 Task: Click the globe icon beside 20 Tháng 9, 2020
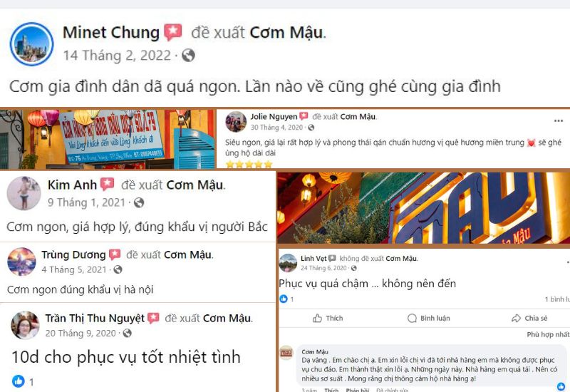(x=127, y=333)
